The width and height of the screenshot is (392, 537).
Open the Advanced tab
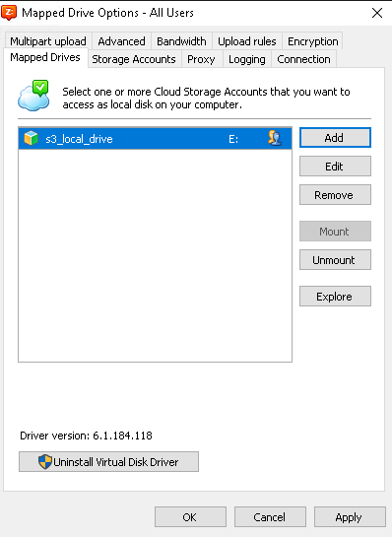[121, 41]
